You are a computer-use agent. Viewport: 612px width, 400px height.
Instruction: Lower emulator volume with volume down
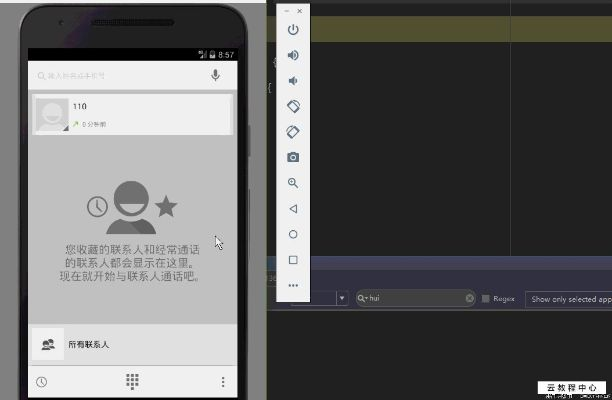(293, 81)
